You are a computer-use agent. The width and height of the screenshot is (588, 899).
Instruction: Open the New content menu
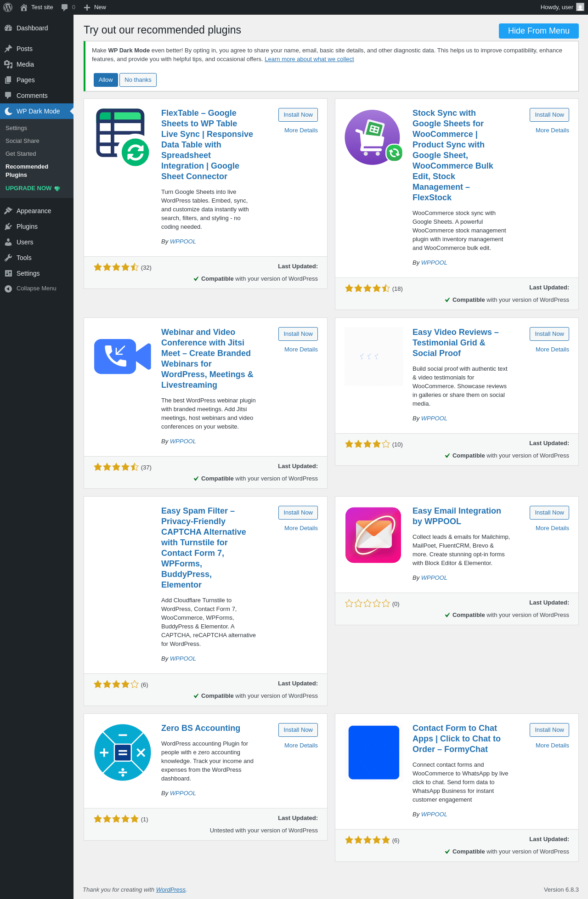coord(95,7)
